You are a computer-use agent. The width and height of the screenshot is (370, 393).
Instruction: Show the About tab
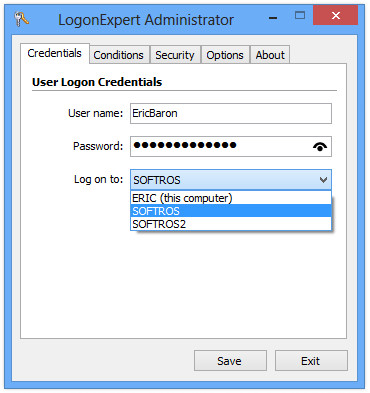click(x=270, y=55)
